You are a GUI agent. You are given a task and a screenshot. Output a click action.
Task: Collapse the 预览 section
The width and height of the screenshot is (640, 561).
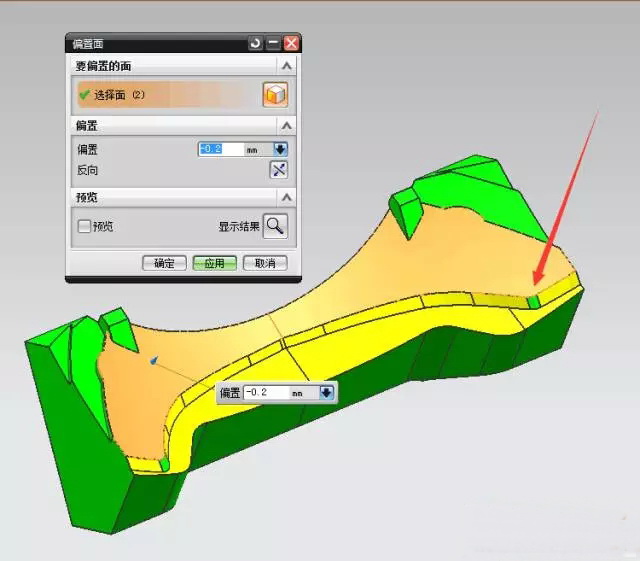coord(287,198)
